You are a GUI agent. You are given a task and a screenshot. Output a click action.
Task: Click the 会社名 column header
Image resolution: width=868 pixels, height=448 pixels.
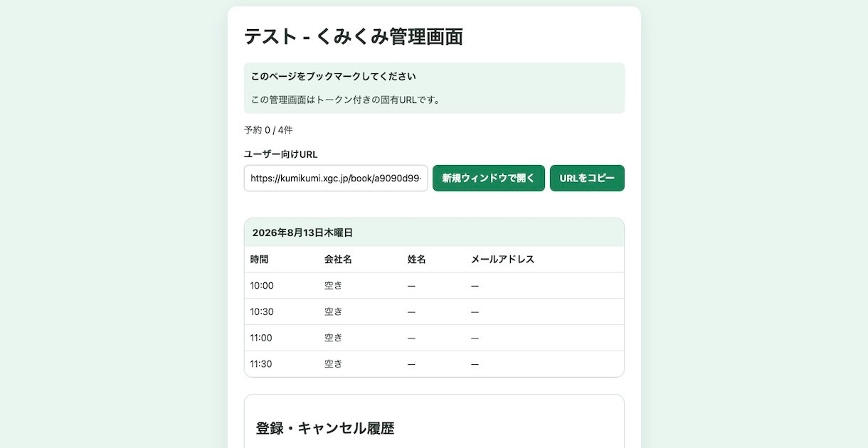(338, 260)
